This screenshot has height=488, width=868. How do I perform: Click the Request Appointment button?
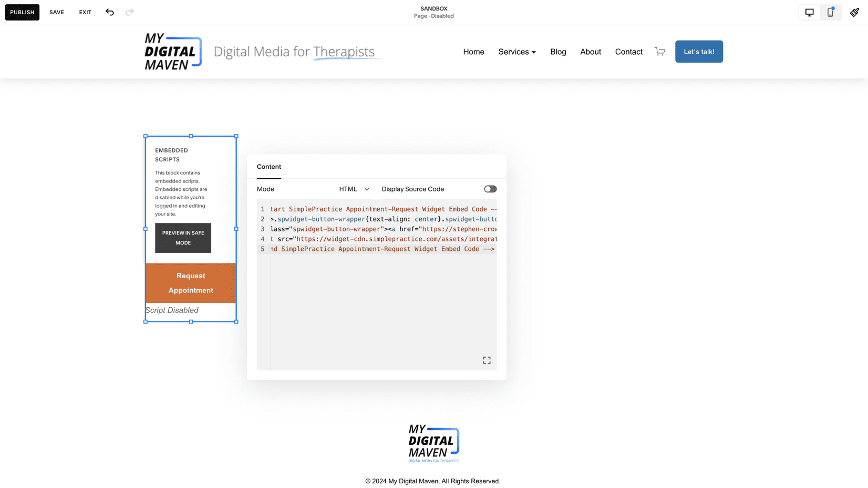pos(190,283)
